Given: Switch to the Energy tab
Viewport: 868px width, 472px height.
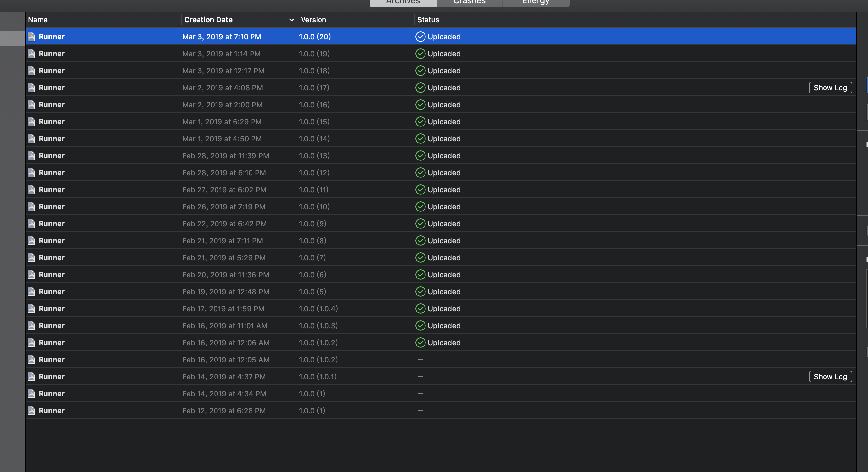Looking at the screenshot, I should pyautogui.click(x=535, y=2).
